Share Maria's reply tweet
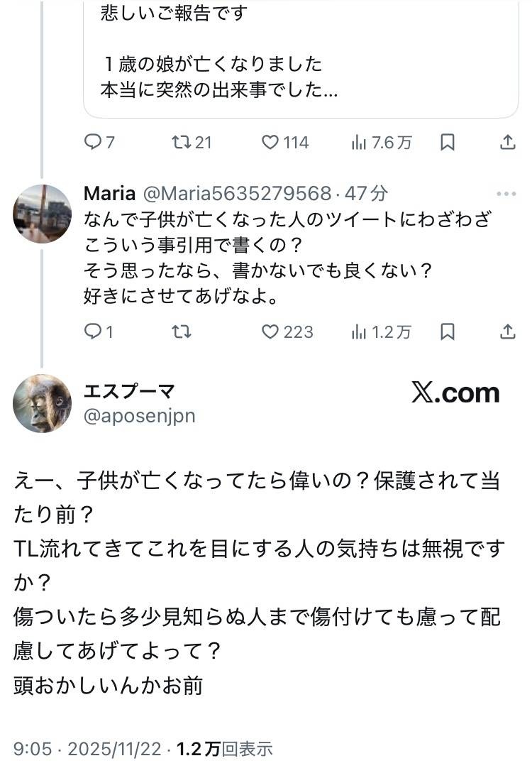The width and height of the screenshot is (532, 773). coord(507,331)
